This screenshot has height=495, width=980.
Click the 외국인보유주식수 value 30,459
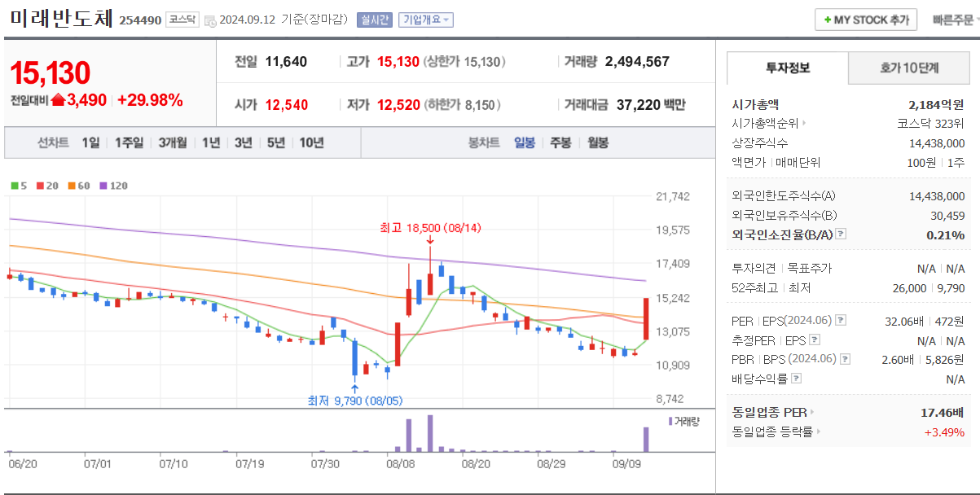947,215
